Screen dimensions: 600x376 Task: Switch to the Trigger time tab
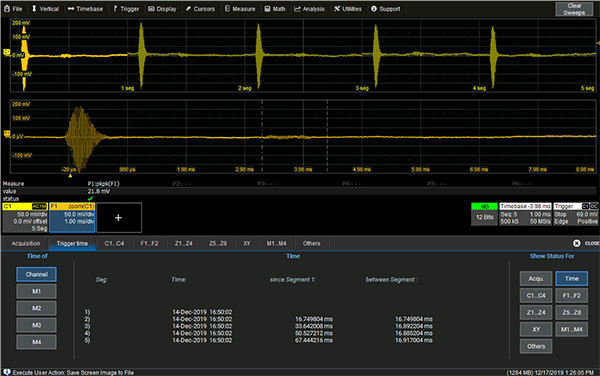click(72, 244)
